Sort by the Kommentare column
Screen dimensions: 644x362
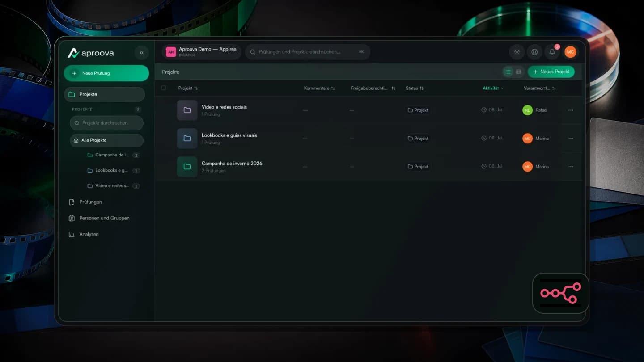coord(319,88)
